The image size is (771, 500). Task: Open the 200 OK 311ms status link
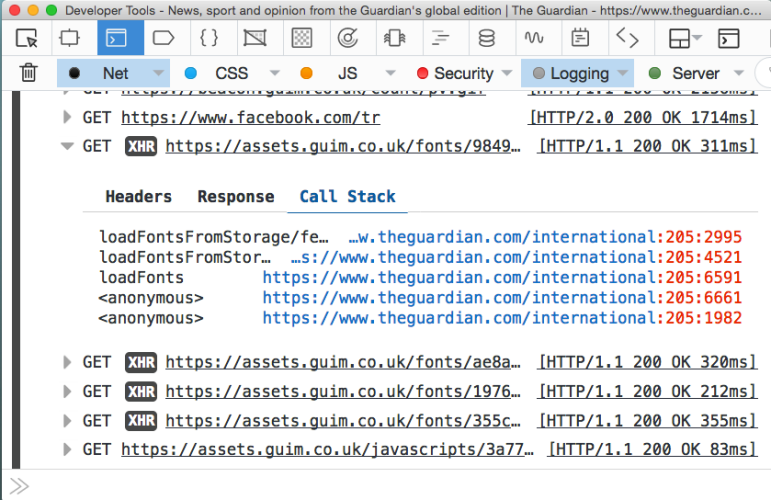[x=647, y=146]
